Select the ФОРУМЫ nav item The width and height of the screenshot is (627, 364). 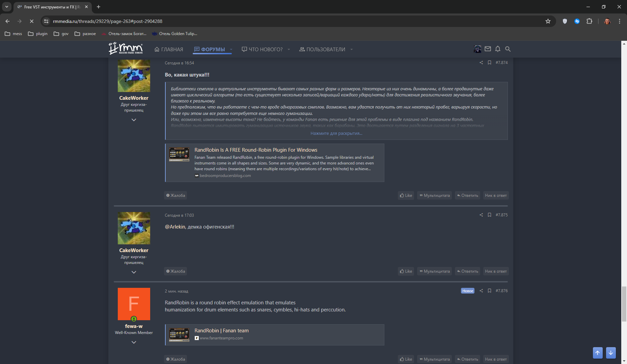[x=210, y=50]
